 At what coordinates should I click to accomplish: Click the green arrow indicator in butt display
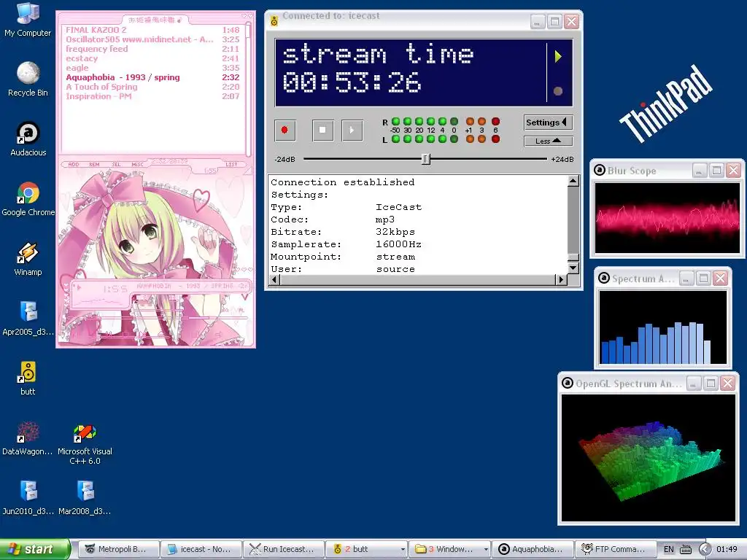(558, 57)
